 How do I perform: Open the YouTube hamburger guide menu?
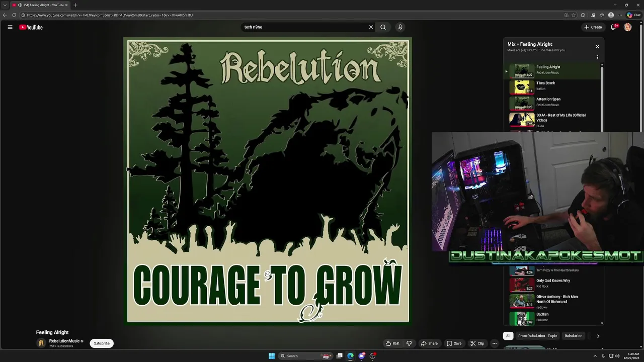pos(10,27)
